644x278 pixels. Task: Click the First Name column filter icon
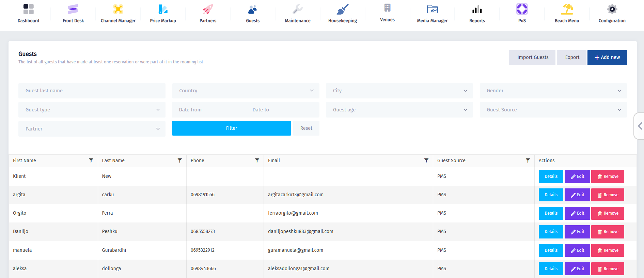[x=91, y=160]
